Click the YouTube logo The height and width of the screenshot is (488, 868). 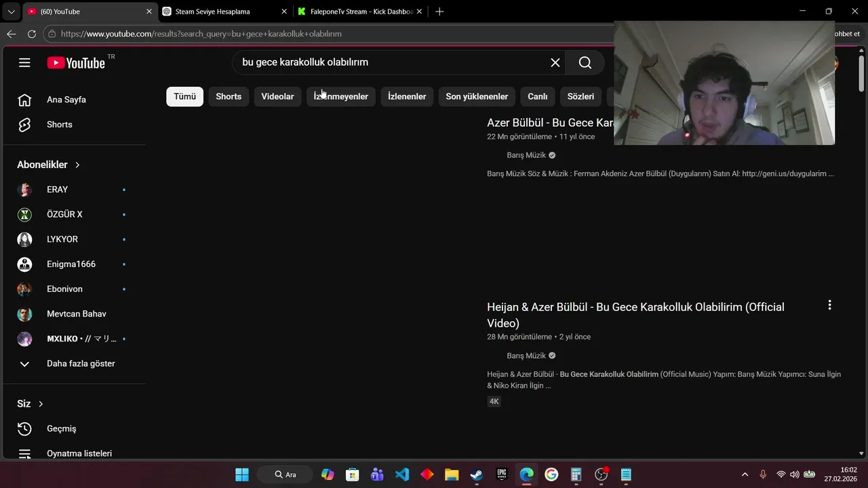tap(76, 62)
